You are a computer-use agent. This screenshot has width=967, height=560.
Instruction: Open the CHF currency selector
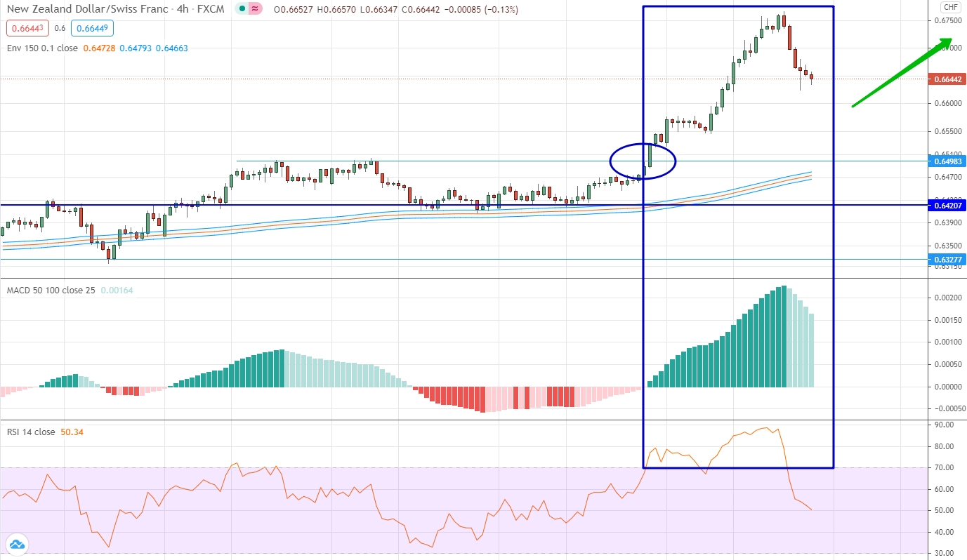(951, 8)
